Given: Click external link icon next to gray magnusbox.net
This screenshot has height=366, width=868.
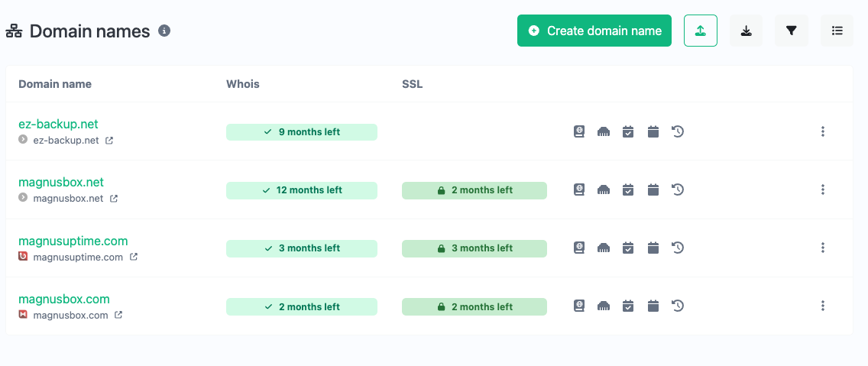Looking at the screenshot, I should [114, 198].
